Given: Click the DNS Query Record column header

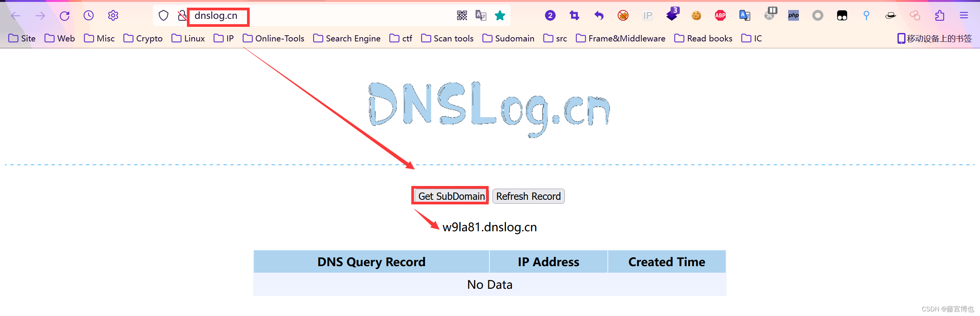Looking at the screenshot, I should pos(371,262).
